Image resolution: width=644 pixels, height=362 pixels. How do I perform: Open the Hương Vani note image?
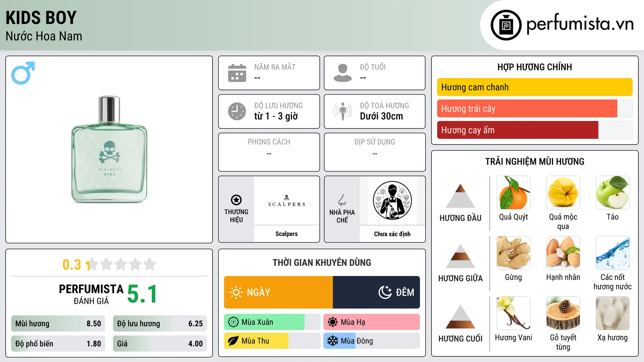tap(514, 313)
